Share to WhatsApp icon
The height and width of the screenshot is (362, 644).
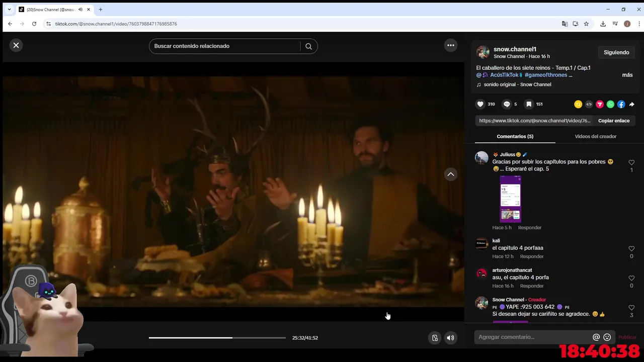coord(610,104)
